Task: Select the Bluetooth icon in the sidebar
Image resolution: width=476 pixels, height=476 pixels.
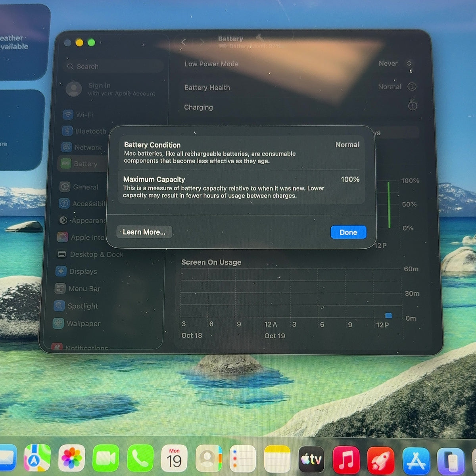Action: 67,131
